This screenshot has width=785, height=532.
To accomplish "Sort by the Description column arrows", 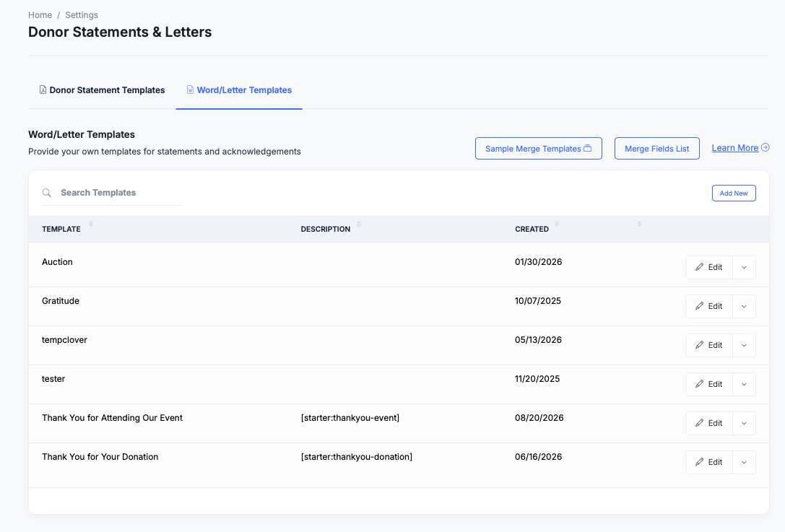I will (358, 224).
